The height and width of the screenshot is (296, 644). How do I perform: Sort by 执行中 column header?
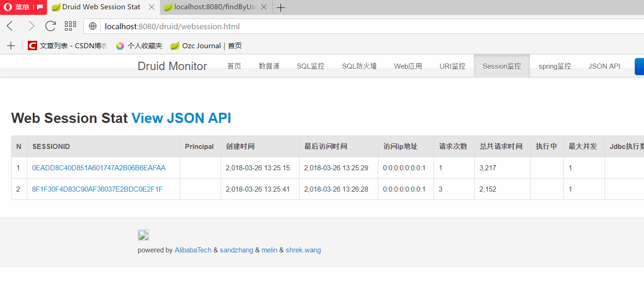point(547,147)
